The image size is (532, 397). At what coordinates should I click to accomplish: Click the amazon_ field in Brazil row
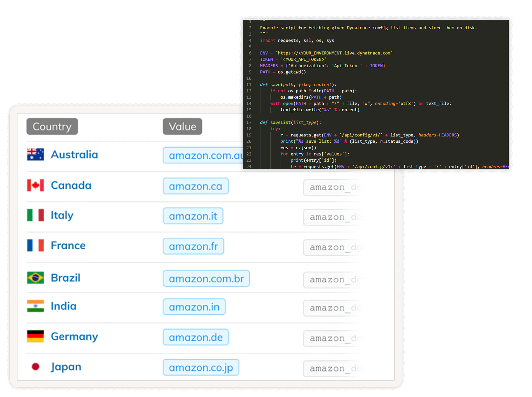332,280
